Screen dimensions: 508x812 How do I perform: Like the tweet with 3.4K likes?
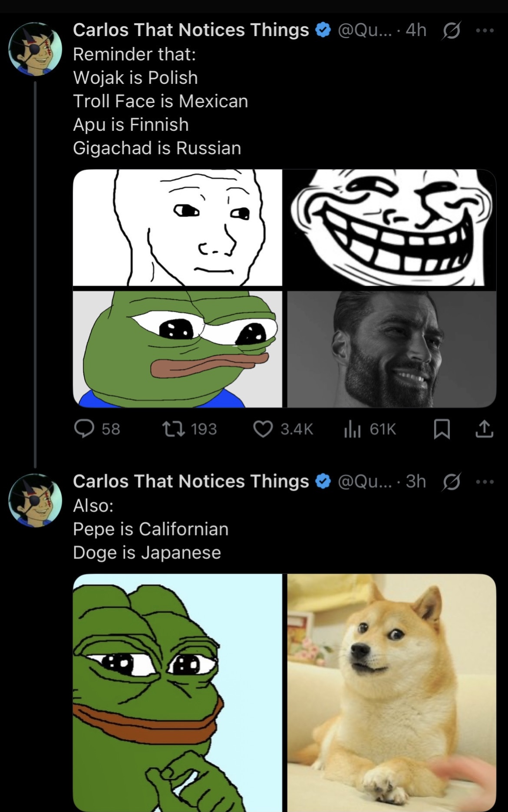click(263, 429)
